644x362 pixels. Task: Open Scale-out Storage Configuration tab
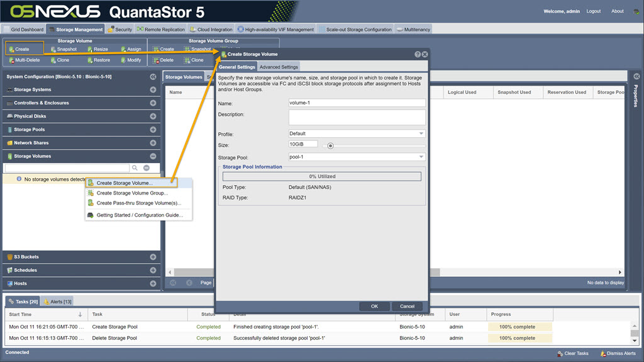(x=355, y=30)
